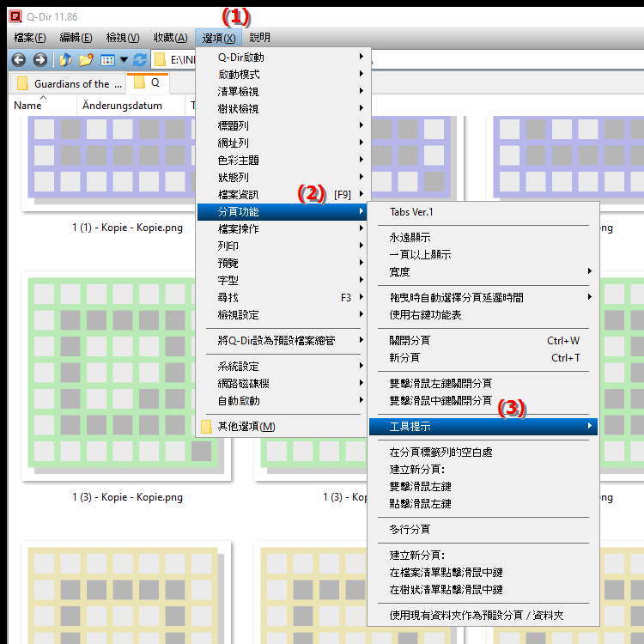Toggle the 使用右鍵功能表 option
The height and width of the screenshot is (644, 644).
pos(483,314)
